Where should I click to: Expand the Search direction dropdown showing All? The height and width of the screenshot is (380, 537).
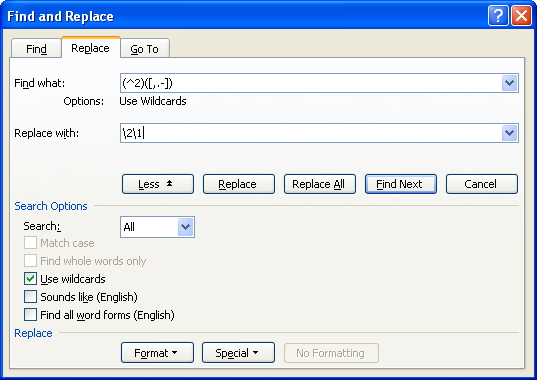pyautogui.click(x=185, y=227)
